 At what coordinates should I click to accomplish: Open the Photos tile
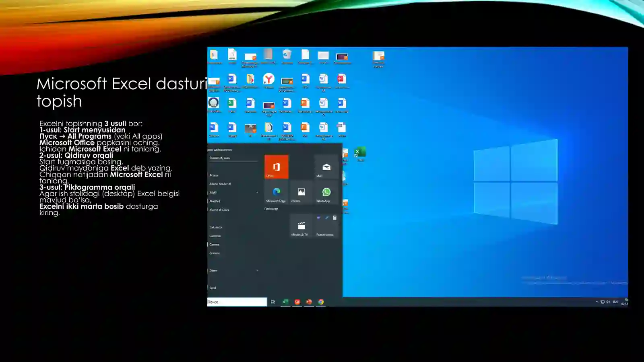pos(301,192)
